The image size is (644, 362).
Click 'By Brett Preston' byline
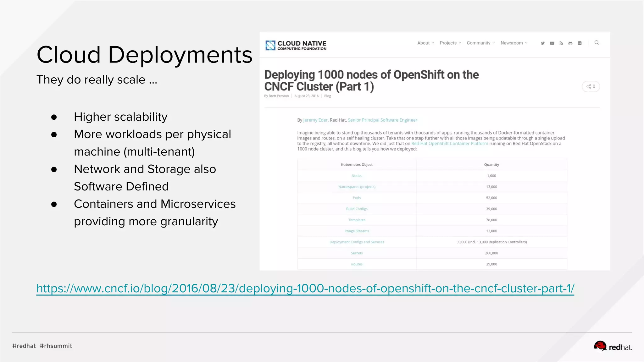[276, 96]
